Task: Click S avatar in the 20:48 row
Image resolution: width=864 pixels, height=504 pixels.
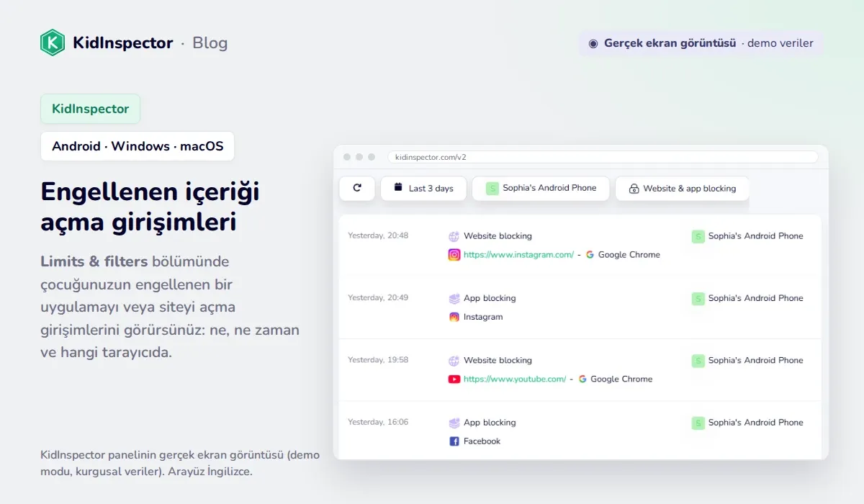Action: click(698, 236)
